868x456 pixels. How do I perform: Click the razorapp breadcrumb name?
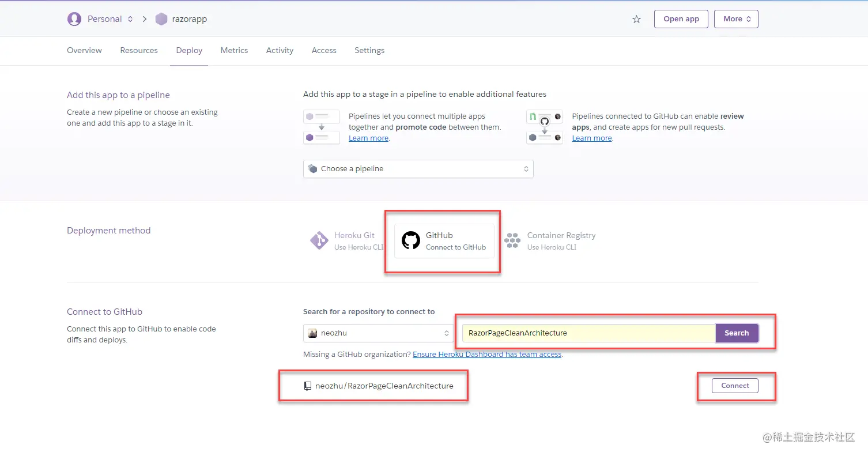point(190,19)
